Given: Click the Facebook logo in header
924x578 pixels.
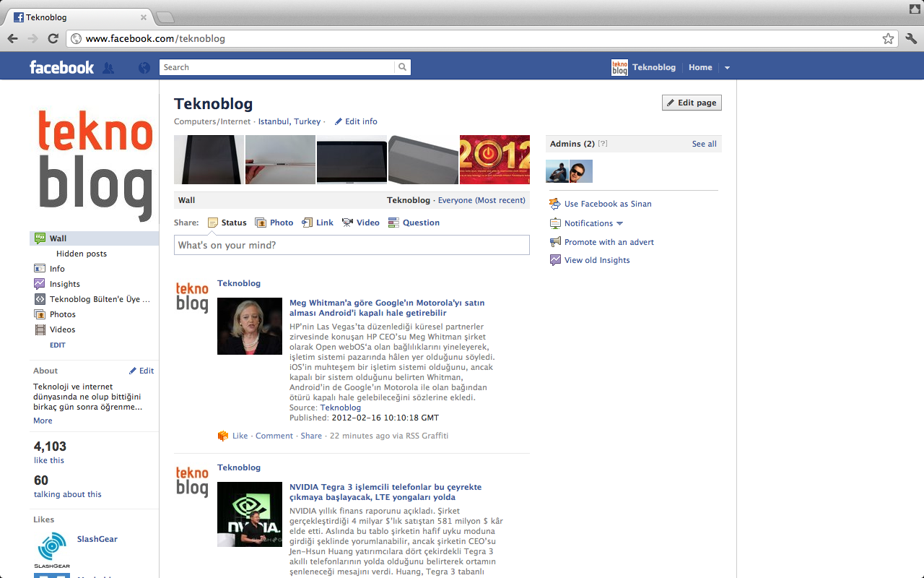Looking at the screenshot, I should coord(61,67).
